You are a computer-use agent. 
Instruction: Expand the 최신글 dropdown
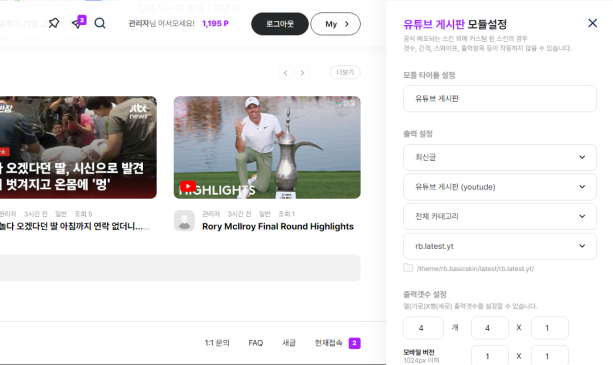(500, 157)
